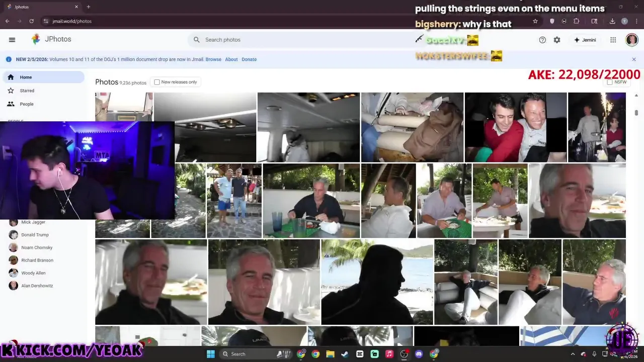The image size is (644, 362).
Task: Close the Jphotos browser tab
Action: 76,7
